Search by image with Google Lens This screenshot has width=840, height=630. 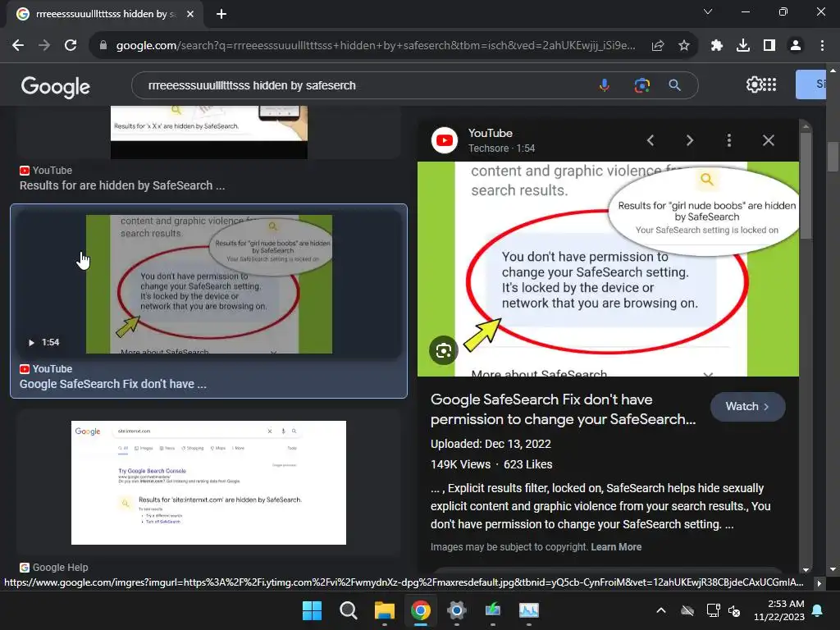pos(641,85)
